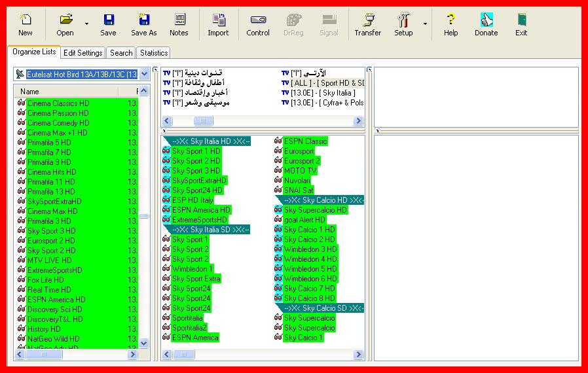588x373 pixels.
Task: Open Setup from the toolbar
Action: [403, 25]
